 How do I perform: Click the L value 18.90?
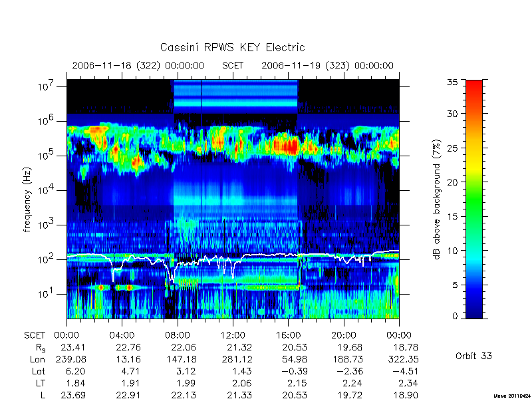tap(405, 395)
